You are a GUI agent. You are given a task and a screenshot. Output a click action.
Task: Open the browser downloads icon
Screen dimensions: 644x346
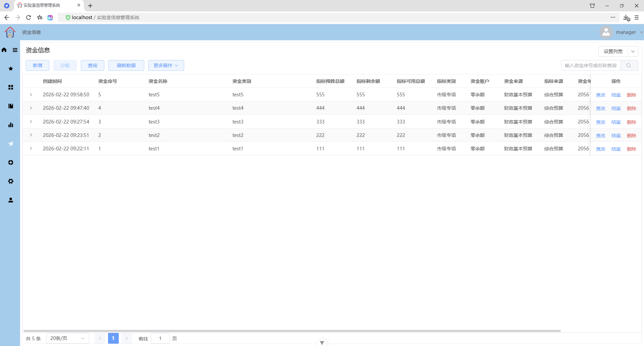[x=626, y=17]
